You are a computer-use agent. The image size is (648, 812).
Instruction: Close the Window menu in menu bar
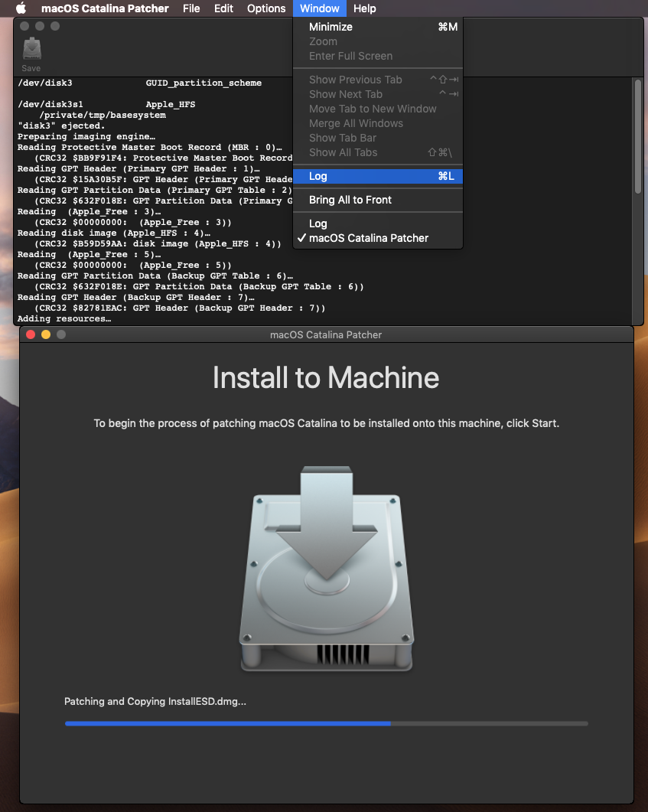click(x=319, y=8)
